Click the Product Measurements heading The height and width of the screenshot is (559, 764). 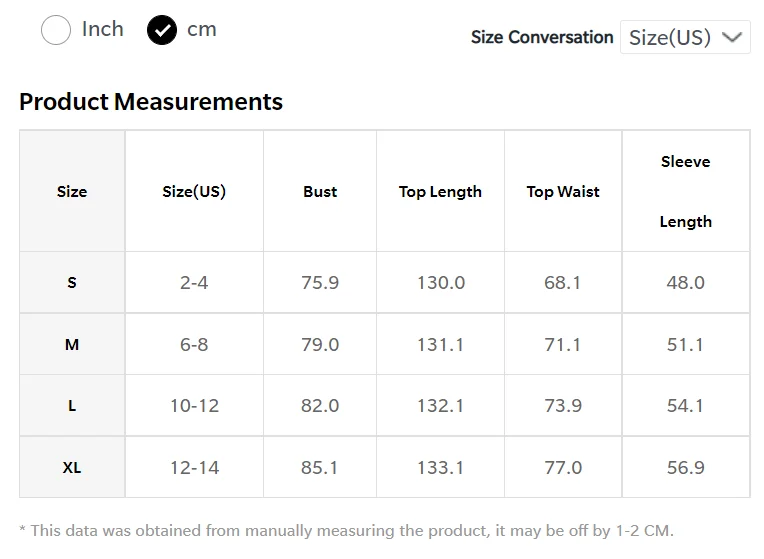[151, 101]
